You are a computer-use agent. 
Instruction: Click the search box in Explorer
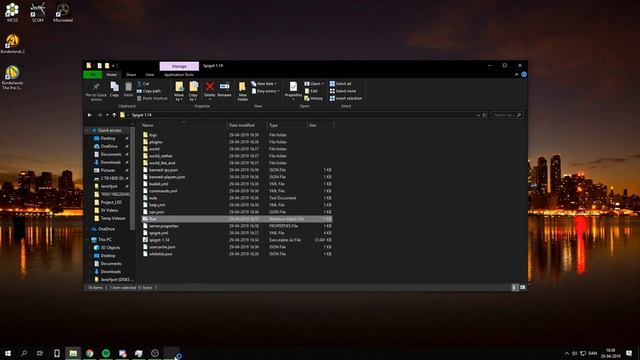507,115
